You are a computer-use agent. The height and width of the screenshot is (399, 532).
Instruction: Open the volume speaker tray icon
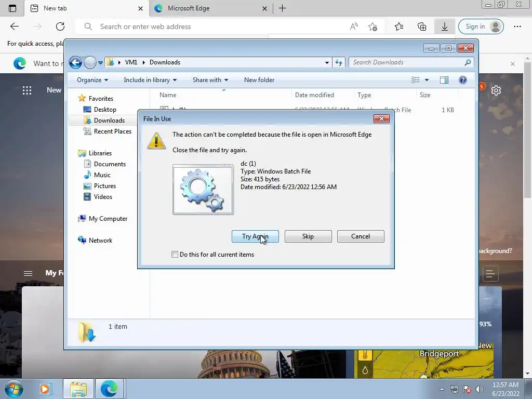[x=480, y=389]
